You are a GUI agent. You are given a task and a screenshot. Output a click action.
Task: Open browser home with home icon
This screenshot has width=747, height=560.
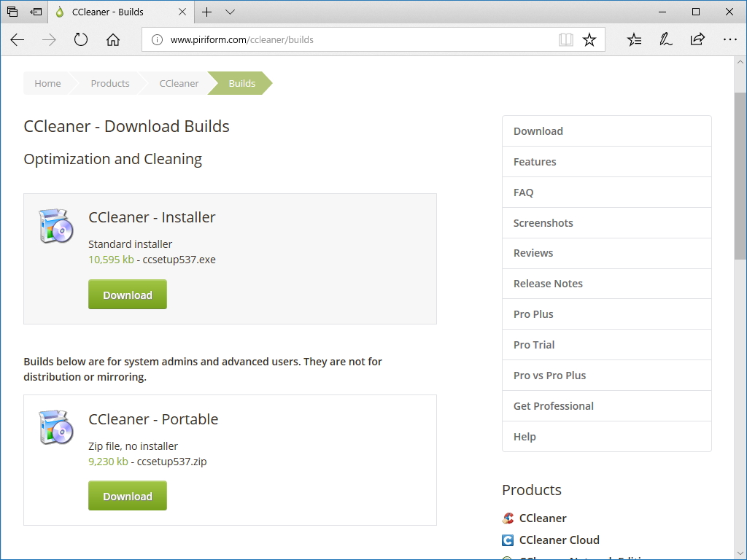pyautogui.click(x=112, y=40)
